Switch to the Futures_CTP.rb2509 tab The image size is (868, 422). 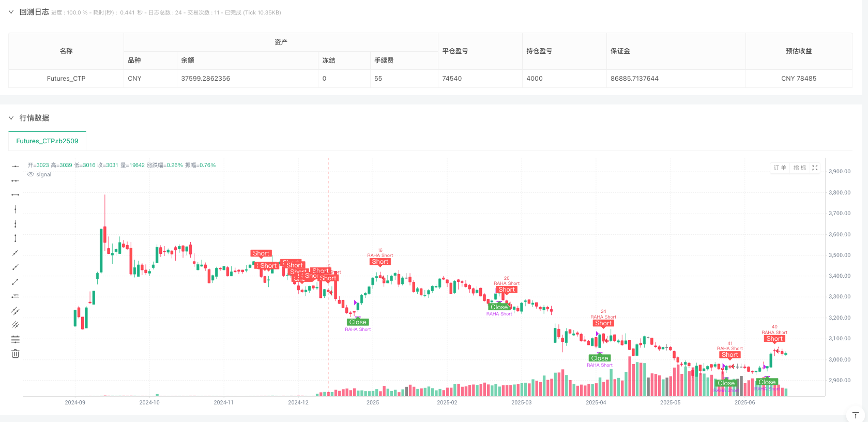click(x=48, y=141)
